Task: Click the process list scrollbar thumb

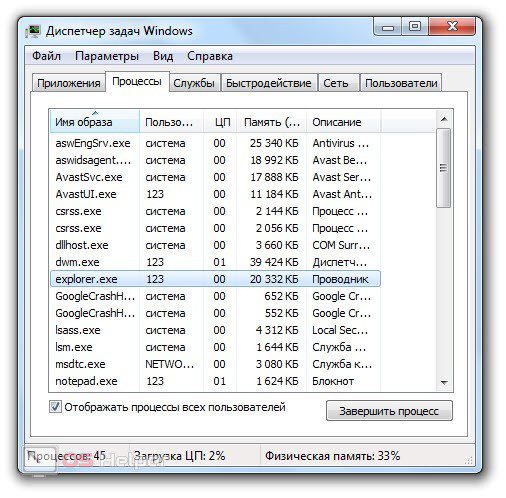Action: [x=444, y=168]
